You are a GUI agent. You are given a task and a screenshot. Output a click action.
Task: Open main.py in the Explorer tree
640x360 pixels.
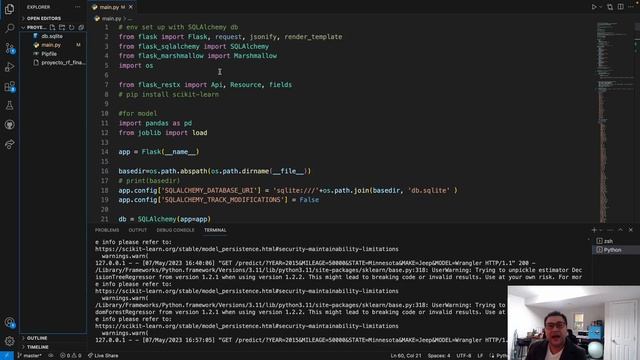click(x=51, y=45)
